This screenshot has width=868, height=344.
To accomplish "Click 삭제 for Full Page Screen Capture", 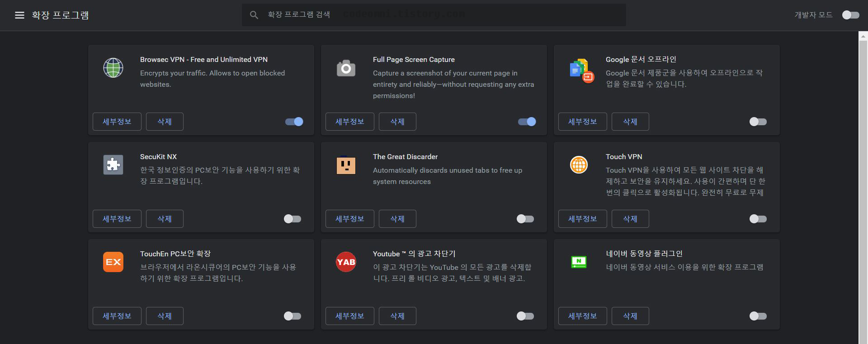I will click(397, 122).
